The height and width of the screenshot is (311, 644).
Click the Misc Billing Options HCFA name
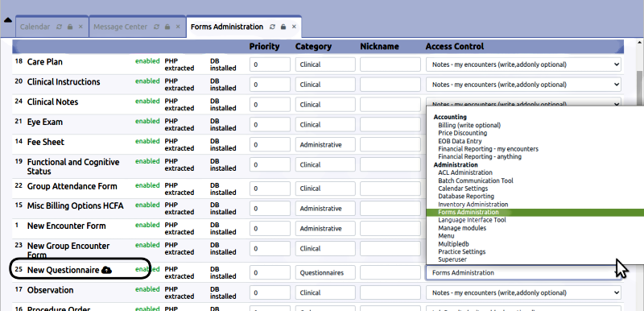(x=75, y=205)
